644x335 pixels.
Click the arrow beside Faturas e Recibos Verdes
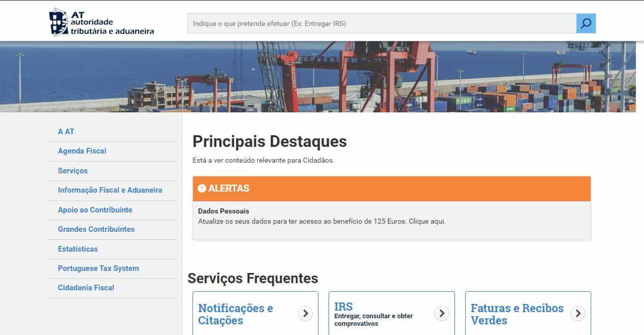coord(577,314)
